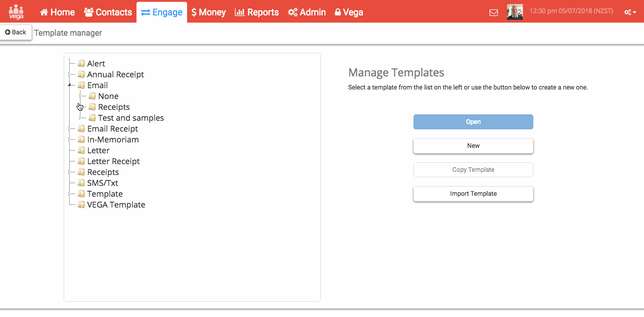Select the 'Letter Receipt' tree label
Image resolution: width=644 pixels, height=317 pixels.
pos(113,161)
